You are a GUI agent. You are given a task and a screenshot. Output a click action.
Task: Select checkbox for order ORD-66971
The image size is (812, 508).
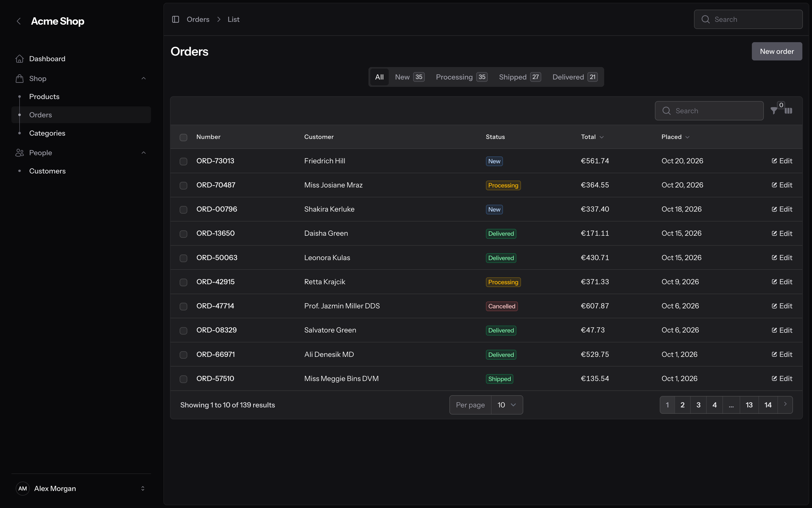pos(183,355)
